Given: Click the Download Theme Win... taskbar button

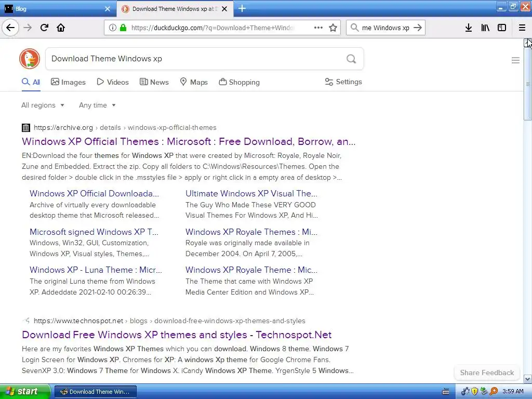Looking at the screenshot, I should click(96, 392).
